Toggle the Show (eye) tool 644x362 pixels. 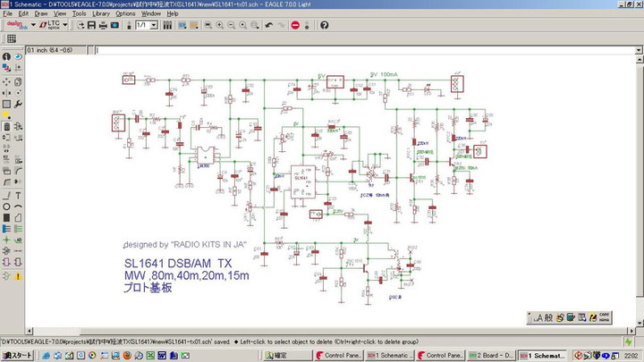pos(19,55)
